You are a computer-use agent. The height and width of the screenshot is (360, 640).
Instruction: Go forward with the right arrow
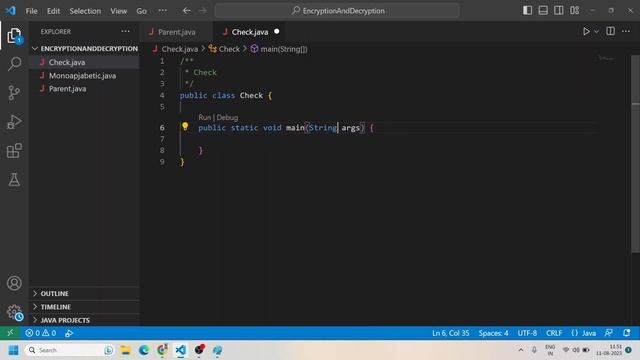203,11
